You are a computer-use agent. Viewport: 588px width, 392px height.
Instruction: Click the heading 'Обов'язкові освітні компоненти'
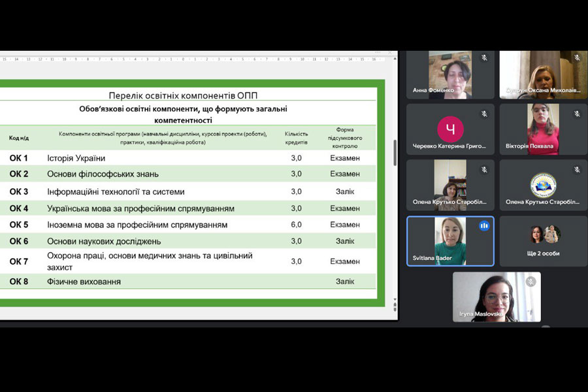tap(183, 114)
